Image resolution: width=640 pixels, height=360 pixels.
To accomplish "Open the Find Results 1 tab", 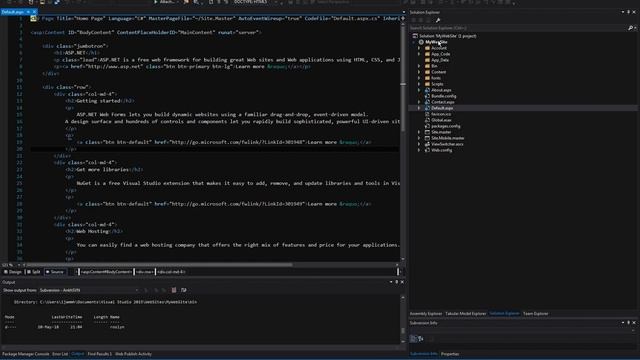I will point(99,354).
